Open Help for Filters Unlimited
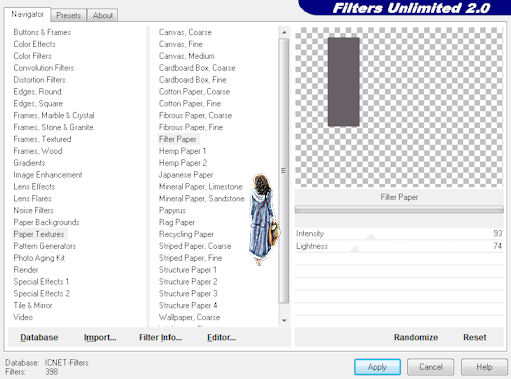This screenshot has width=511, height=379. click(484, 367)
